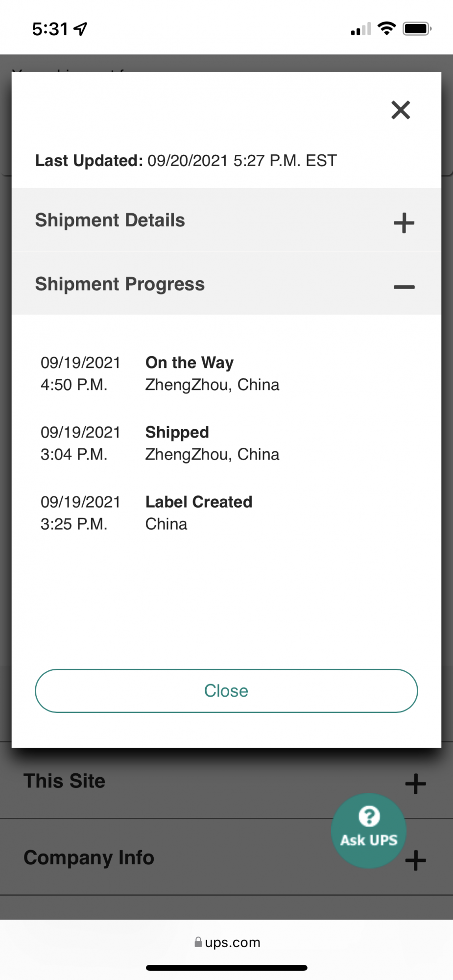The height and width of the screenshot is (980, 453).
Task: Tap the lock icon beside ups.com
Action: (198, 942)
